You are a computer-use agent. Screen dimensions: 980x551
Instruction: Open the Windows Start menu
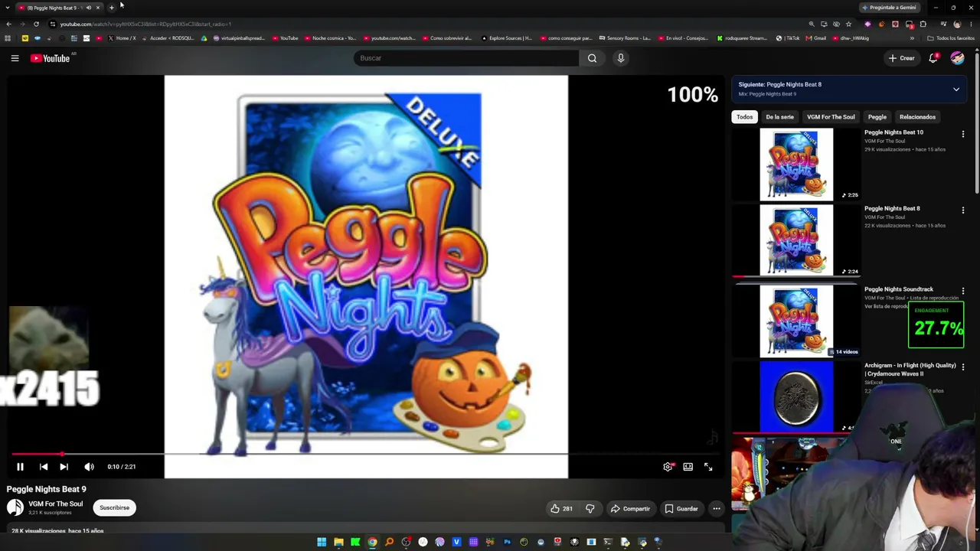tap(322, 543)
